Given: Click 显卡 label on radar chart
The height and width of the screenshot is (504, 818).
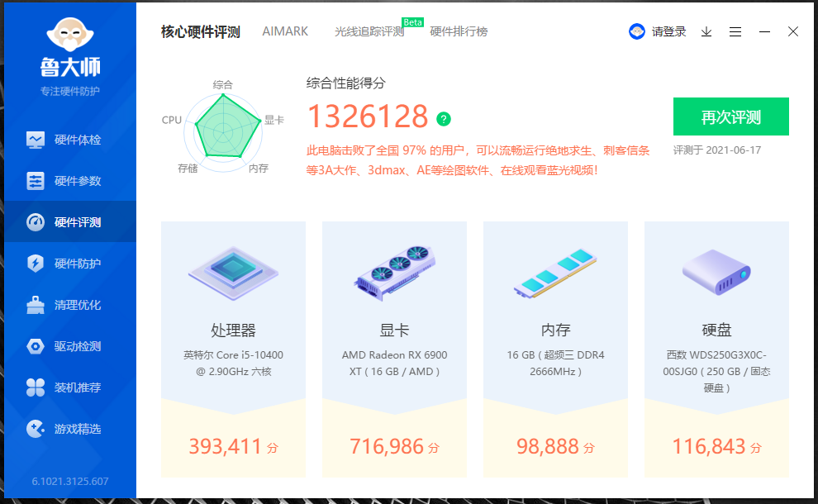Looking at the screenshot, I should tap(273, 120).
